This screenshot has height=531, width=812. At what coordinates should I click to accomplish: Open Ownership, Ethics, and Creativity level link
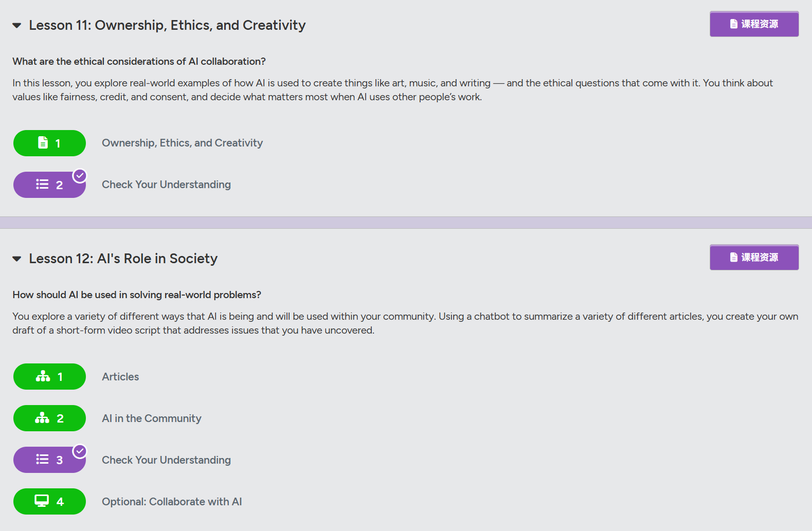pyautogui.click(x=182, y=143)
